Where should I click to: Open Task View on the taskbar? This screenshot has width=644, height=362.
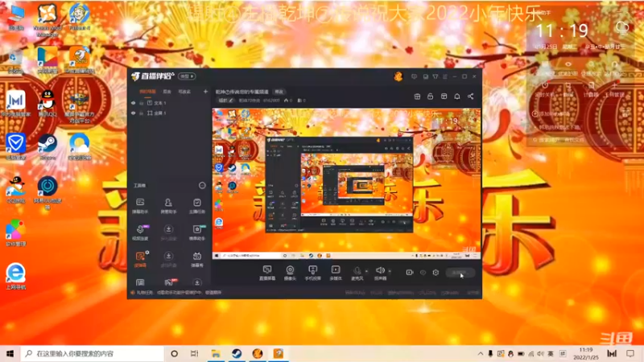point(195,353)
